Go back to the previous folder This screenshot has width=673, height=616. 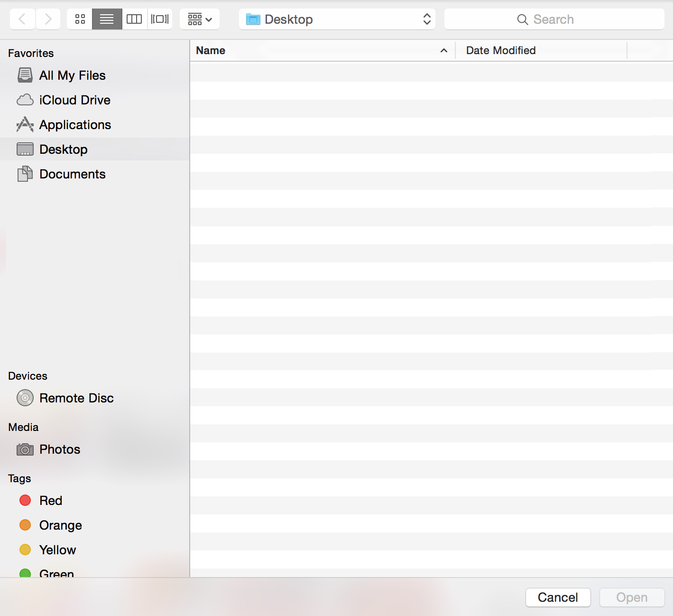[22, 19]
